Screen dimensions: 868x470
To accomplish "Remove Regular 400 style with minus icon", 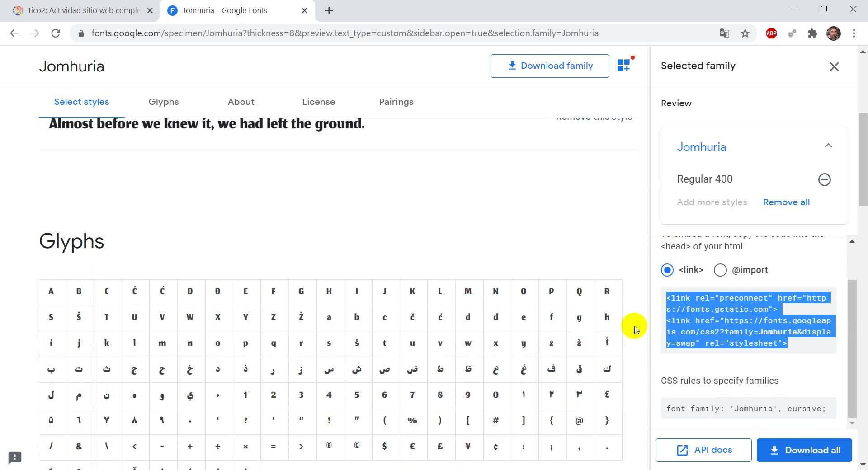I will 824,179.
